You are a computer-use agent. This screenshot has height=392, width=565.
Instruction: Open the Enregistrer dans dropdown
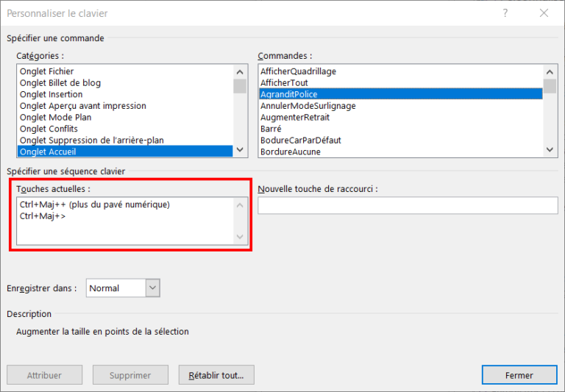point(152,288)
